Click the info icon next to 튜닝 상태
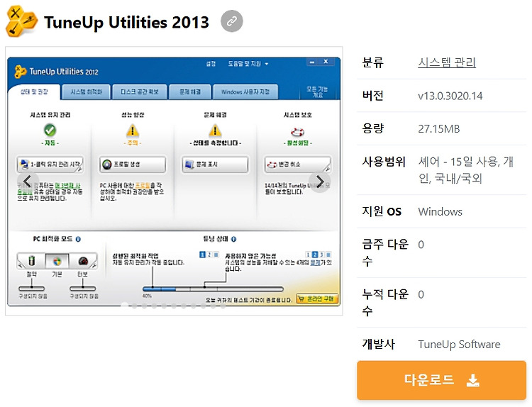This screenshot has width=532, height=407. point(233,239)
